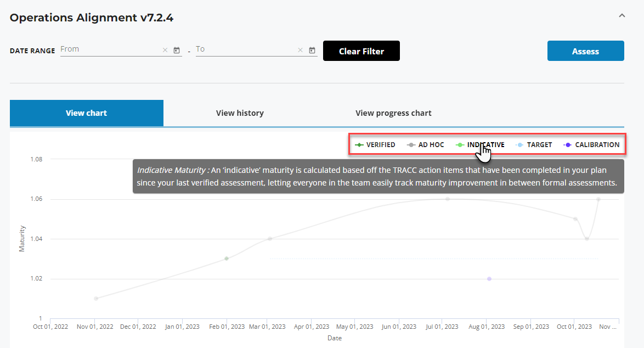This screenshot has width=644, height=348.
Task: Click the Maturity axis label
Action: click(22, 238)
